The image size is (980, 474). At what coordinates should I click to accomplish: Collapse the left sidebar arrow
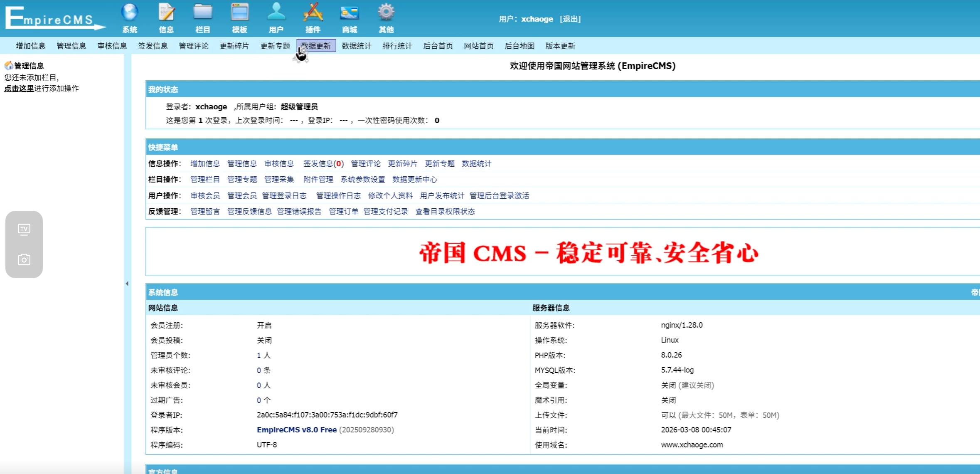pos(127,284)
